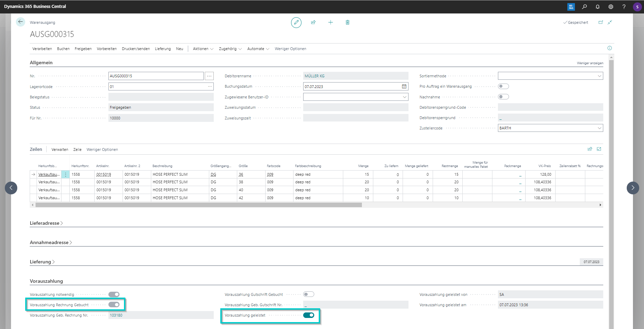This screenshot has width=644, height=329.
Task: Click the share icon in header
Action: [313, 22]
